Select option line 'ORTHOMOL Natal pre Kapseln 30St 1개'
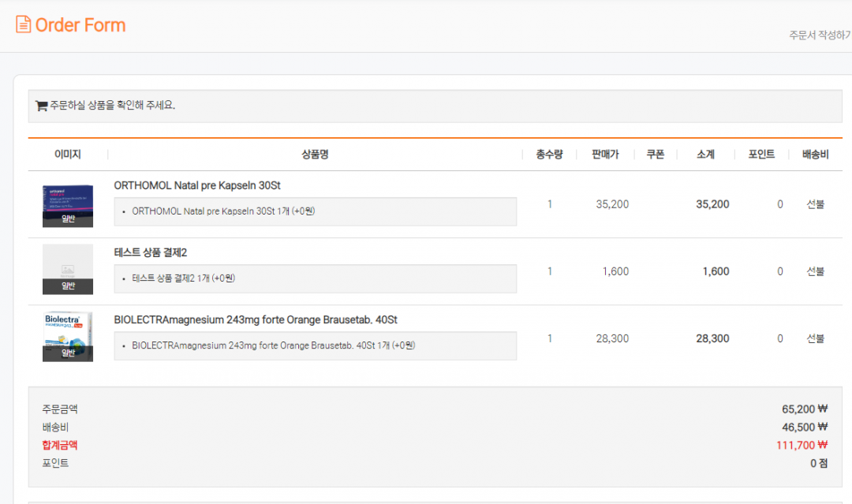 [223, 211]
